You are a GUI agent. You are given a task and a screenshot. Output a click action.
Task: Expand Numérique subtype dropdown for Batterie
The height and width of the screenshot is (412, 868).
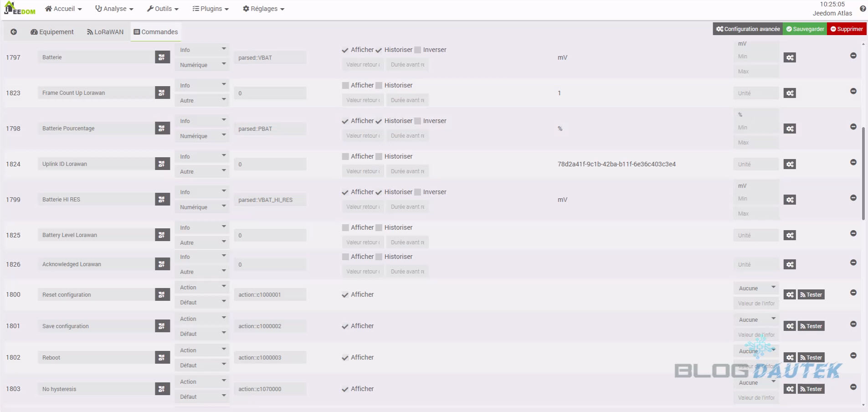[201, 65]
